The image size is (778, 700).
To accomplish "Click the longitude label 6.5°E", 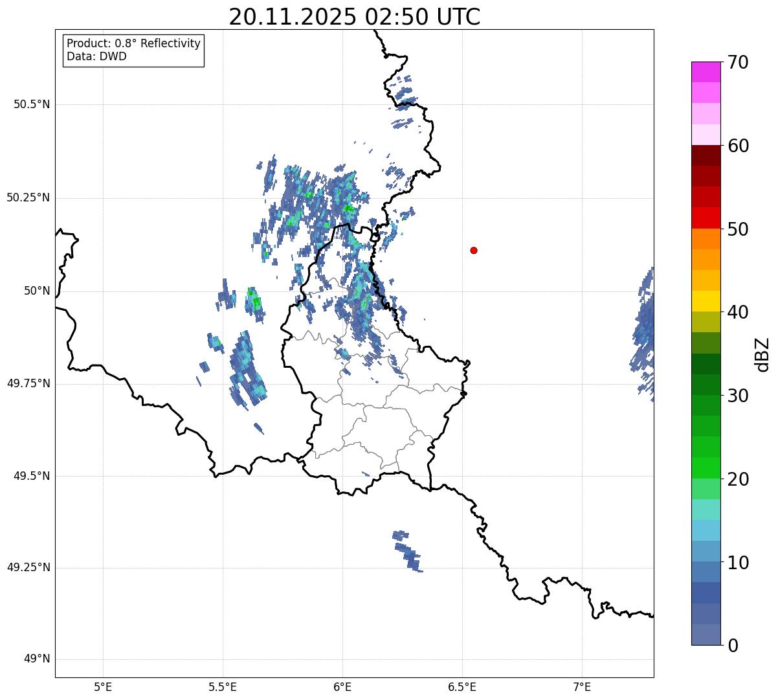I will point(462,687).
